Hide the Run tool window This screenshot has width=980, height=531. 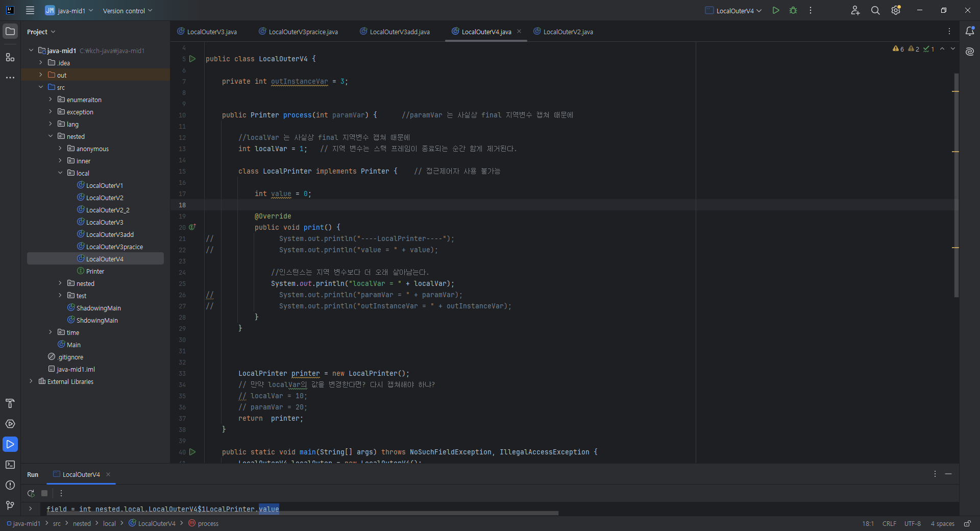point(948,474)
